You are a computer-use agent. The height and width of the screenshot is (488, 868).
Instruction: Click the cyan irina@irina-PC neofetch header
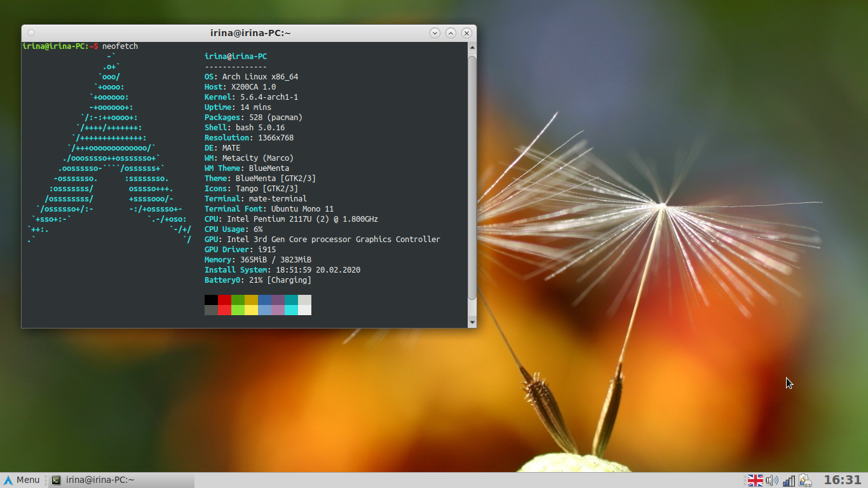tap(236, 57)
